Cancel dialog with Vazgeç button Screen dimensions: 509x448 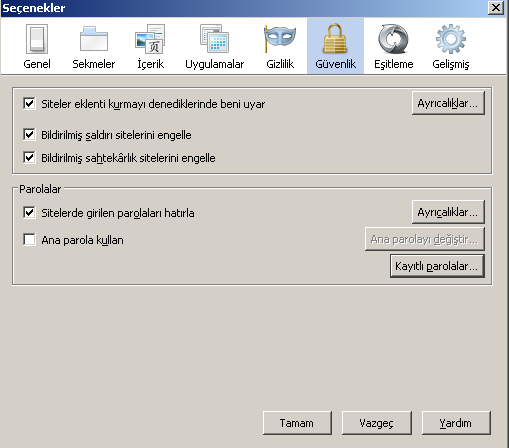coord(377,423)
